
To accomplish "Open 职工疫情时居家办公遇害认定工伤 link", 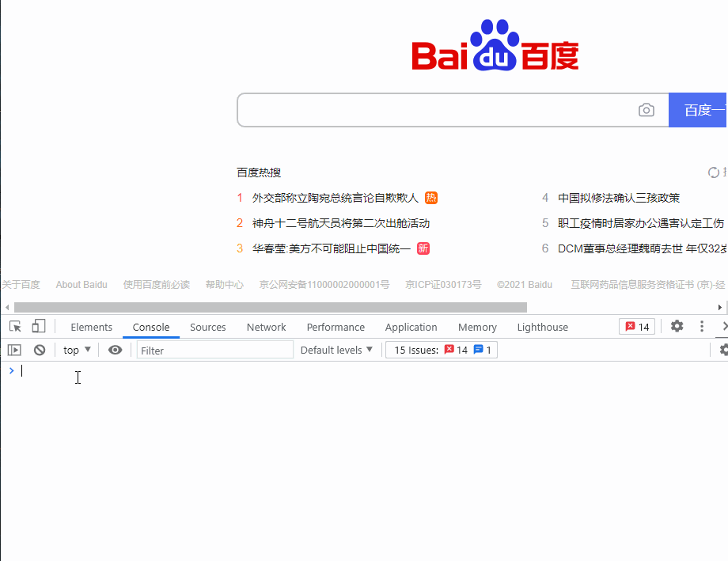I will [641, 223].
